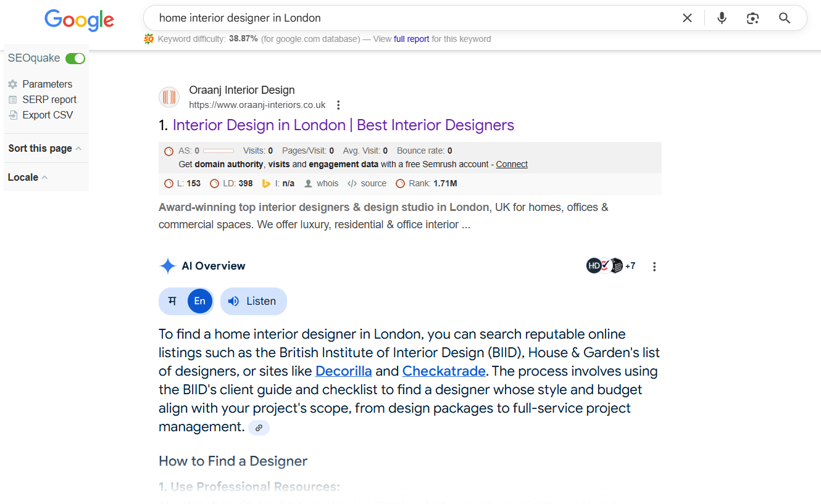Export results as CSV
Image resolution: width=821 pixels, height=504 pixels.
coord(48,115)
